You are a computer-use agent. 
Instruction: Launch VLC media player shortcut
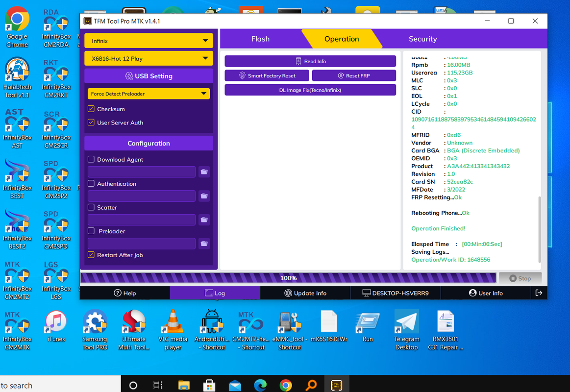[x=173, y=330]
